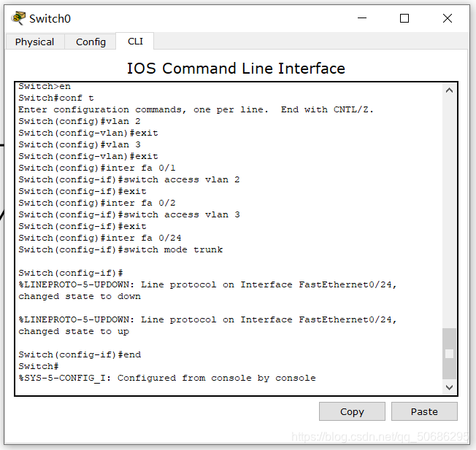476x450 pixels.
Task: Minimize the Switch0 window
Action: pyautogui.click(x=362, y=18)
